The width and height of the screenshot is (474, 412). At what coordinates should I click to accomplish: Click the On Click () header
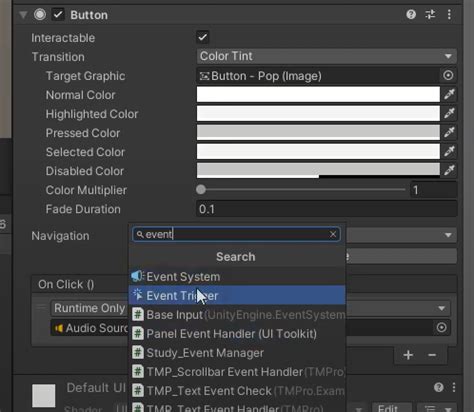66,284
